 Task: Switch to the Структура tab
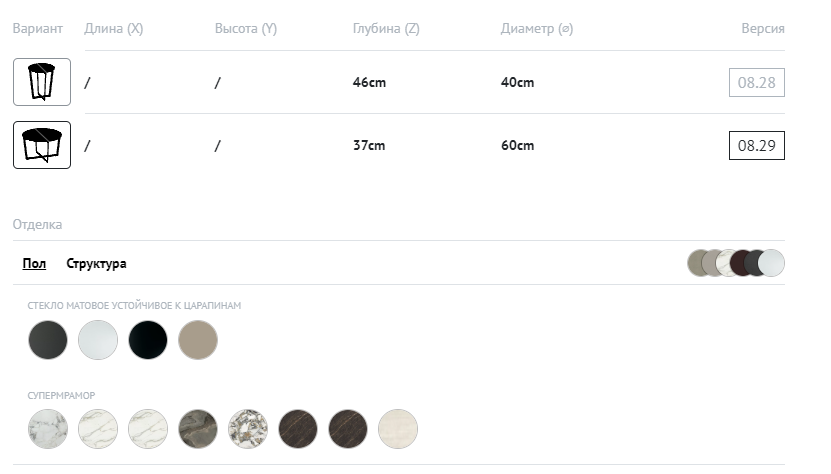(96, 264)
